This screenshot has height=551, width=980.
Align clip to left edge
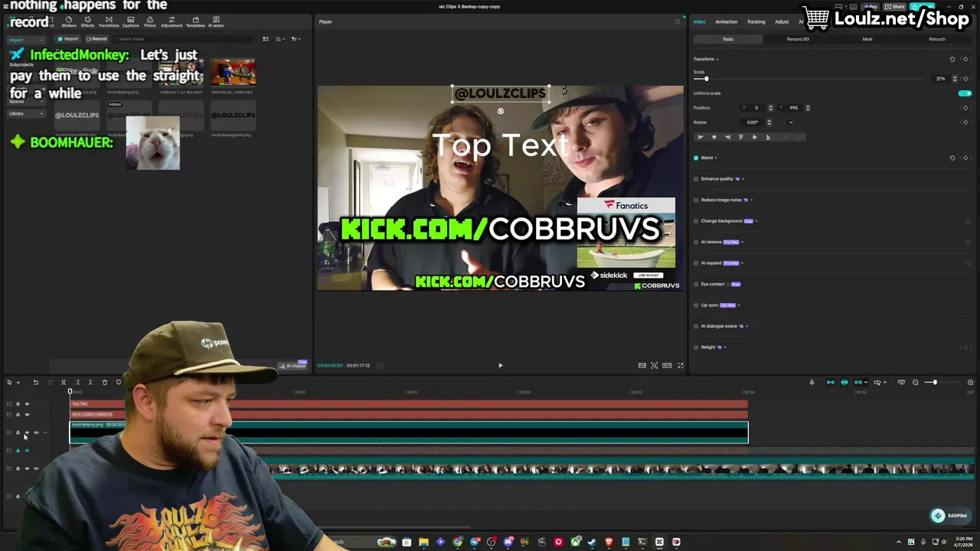701,137
